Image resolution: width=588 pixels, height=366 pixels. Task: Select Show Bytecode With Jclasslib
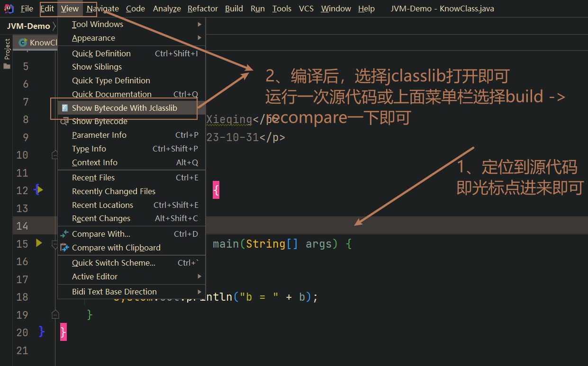click(x=131, y=108)
